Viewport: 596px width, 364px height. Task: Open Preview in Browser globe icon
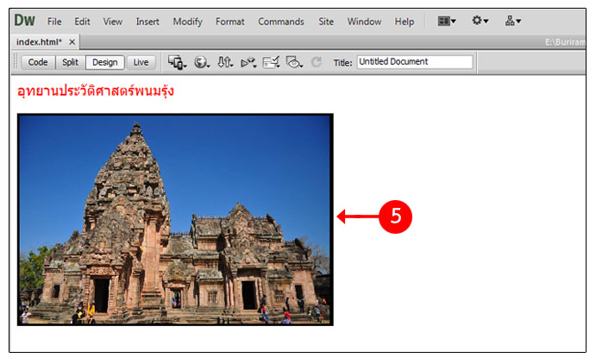[x=202, y=62]
